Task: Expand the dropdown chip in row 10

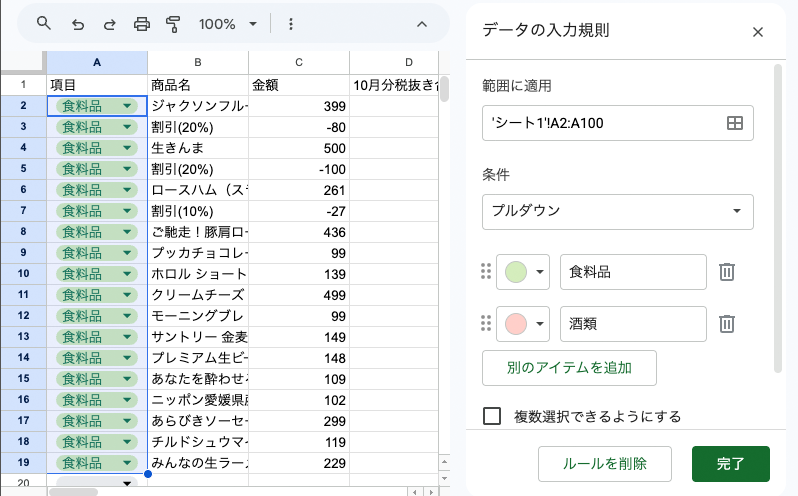Action: pyautogui.click(x=127, y=274)
